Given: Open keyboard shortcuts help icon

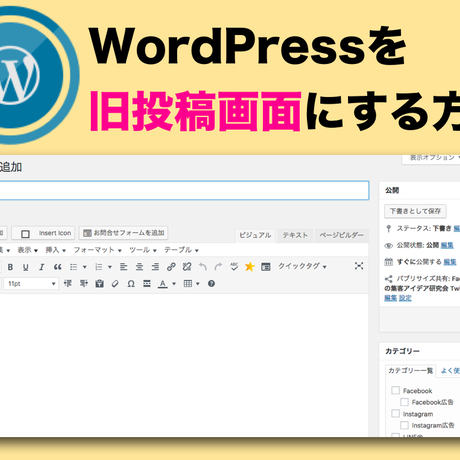Looking at the screenshot, I should [211, 284].
